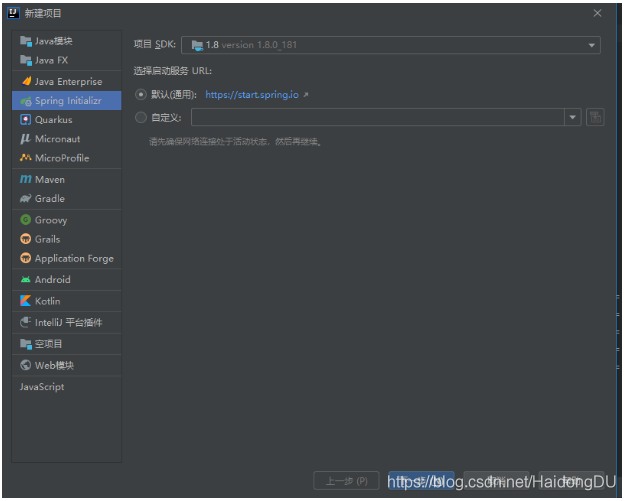Select 空项目 empty project
Image resolution: width=626 pixels, height=501 pixels.
tap(67, 344)
